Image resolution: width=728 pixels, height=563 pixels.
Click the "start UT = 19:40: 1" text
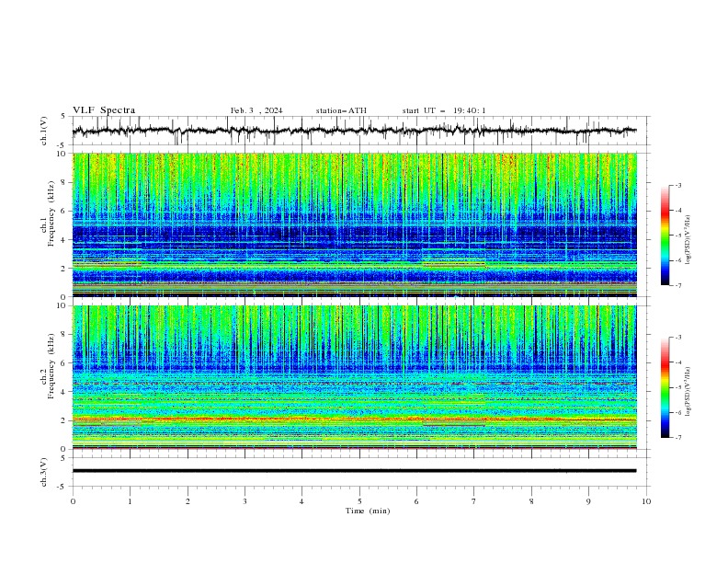444,110
